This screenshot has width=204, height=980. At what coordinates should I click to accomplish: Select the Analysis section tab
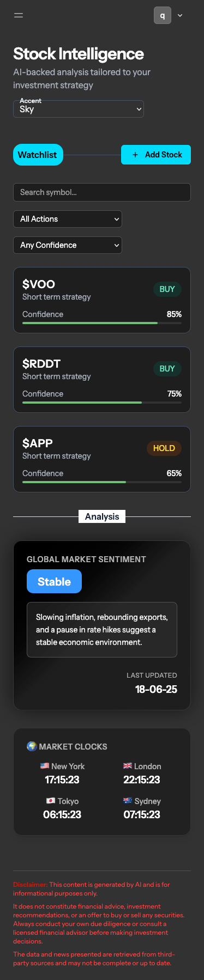102,516
